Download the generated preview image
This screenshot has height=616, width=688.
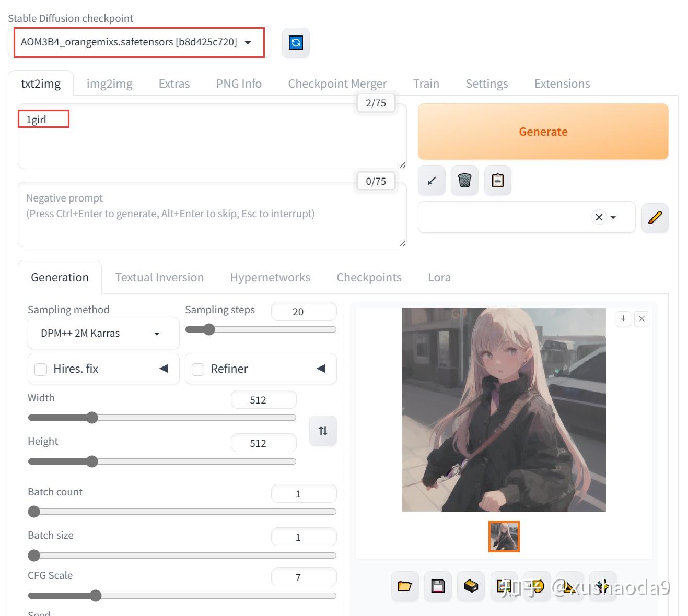(623, 318)
